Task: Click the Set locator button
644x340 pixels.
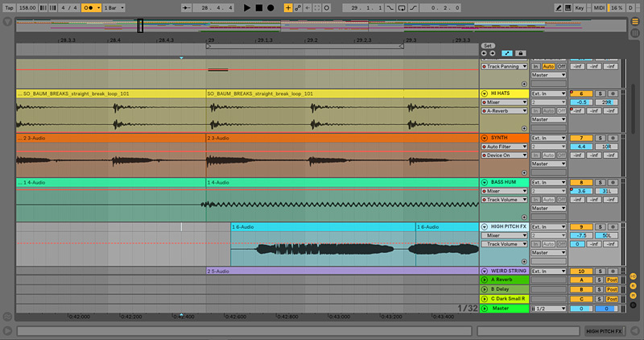Action: [x=487, y=45]
